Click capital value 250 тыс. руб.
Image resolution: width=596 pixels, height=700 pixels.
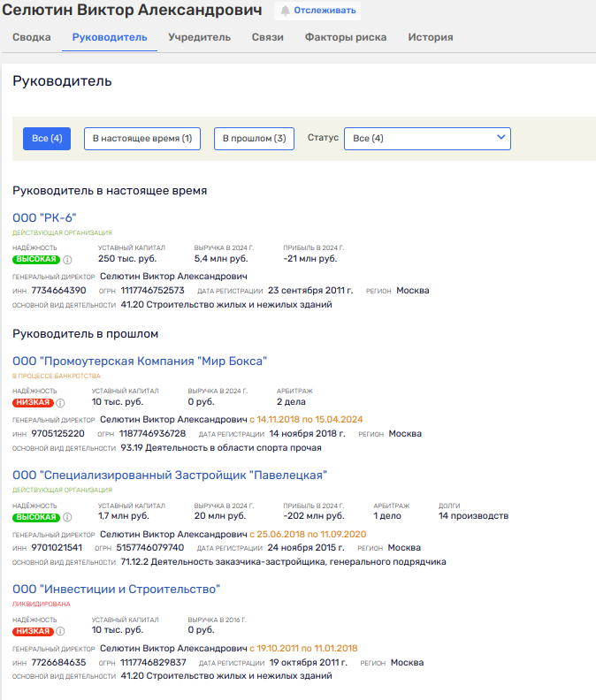tap(127, 259)
